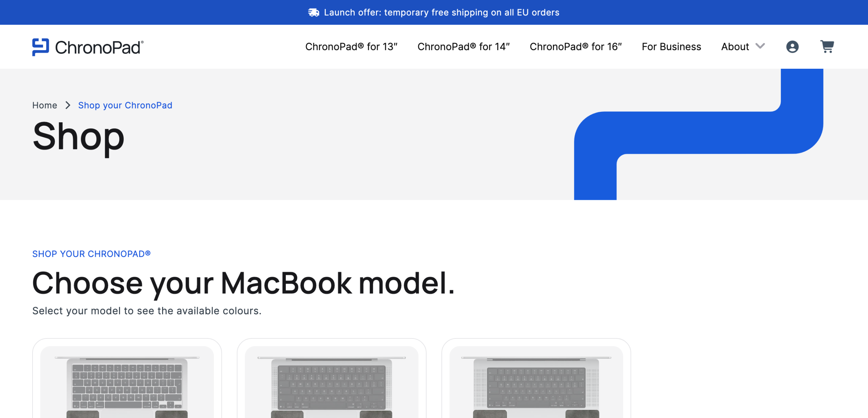Select the third MacBook model card

(536, 378)
